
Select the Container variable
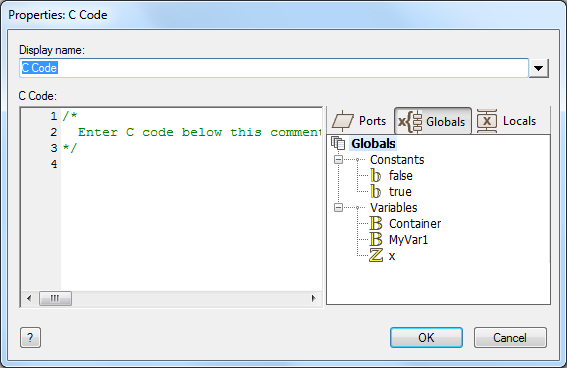coord(415,224)
